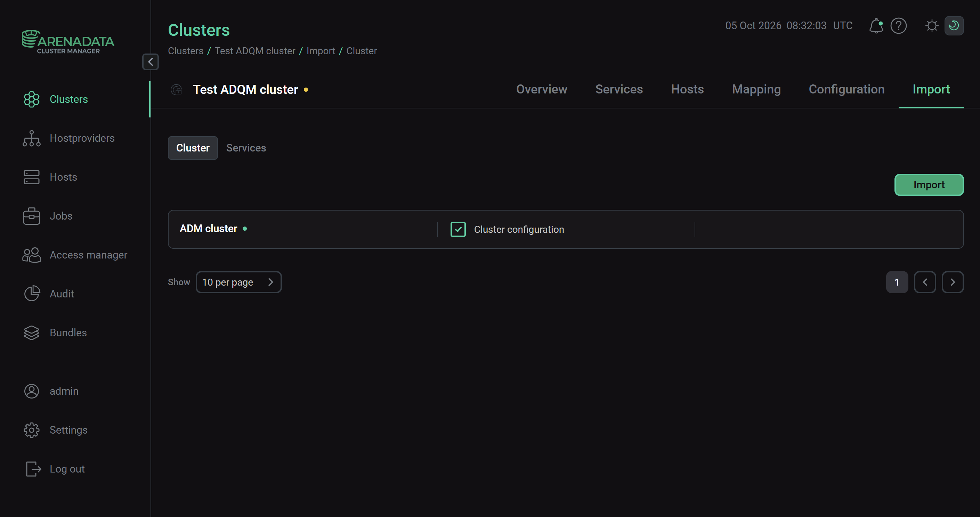Click the Clusters honeycomb icon in the sidebar
The image size is (980, 517).
point(32,99)
